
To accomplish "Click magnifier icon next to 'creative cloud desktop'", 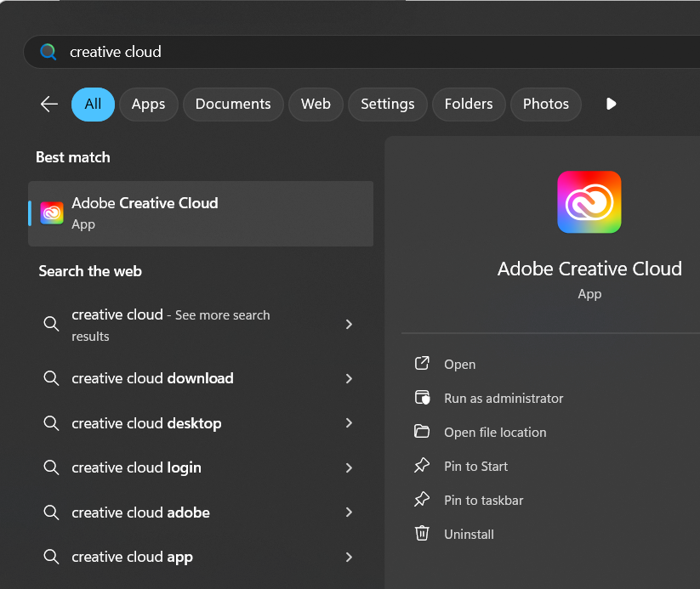I will pyautogui.click(x=51, y=423).
